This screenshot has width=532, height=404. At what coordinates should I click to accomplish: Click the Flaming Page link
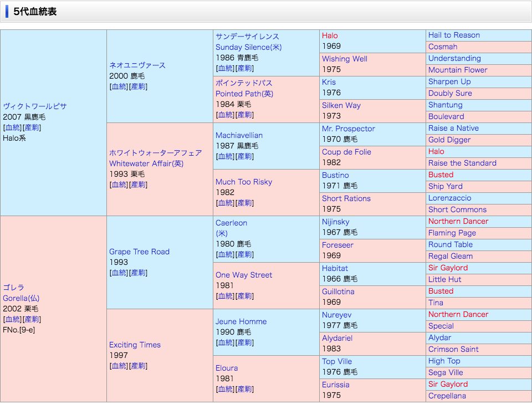point(452,233)
